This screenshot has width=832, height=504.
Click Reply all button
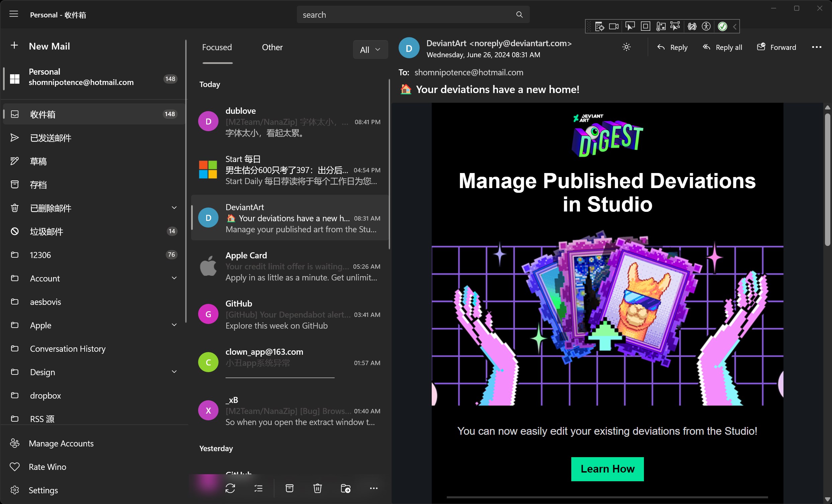tap(722, 47)
